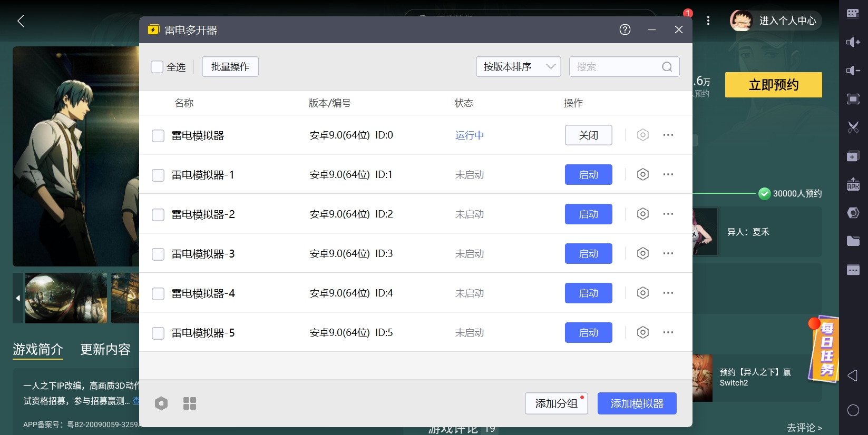868x435 pixels.
Task: Open multi-opener hexagon settings at bottom left
Action: click(x=161, y=403)
